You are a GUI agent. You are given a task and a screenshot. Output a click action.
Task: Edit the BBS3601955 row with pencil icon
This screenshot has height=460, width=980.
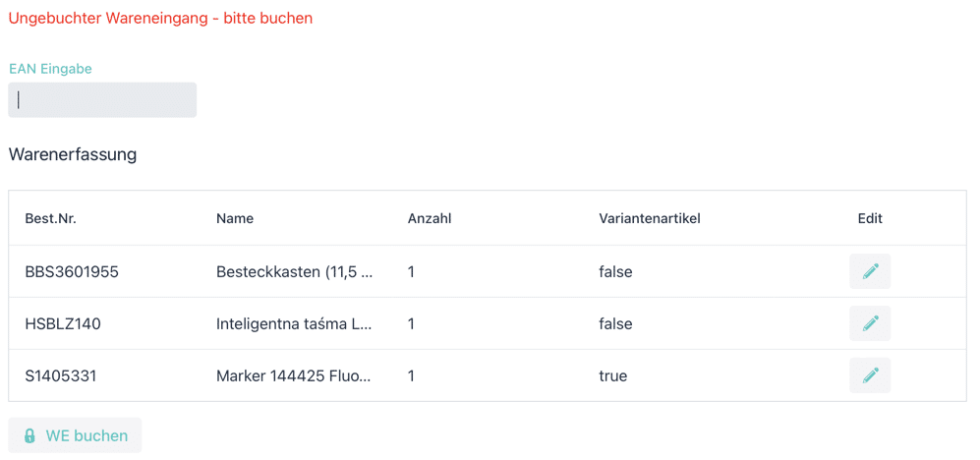[869, 271]
